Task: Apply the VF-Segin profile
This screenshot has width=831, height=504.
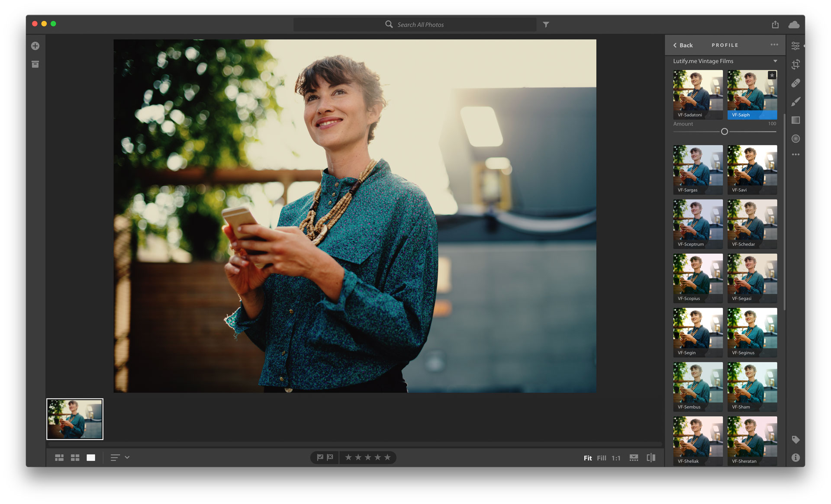Action: tap(698, 332)
